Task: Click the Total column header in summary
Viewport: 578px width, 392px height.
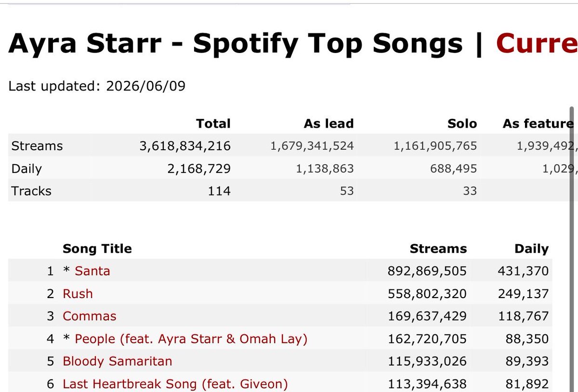Action: click(x=213, y=124)
